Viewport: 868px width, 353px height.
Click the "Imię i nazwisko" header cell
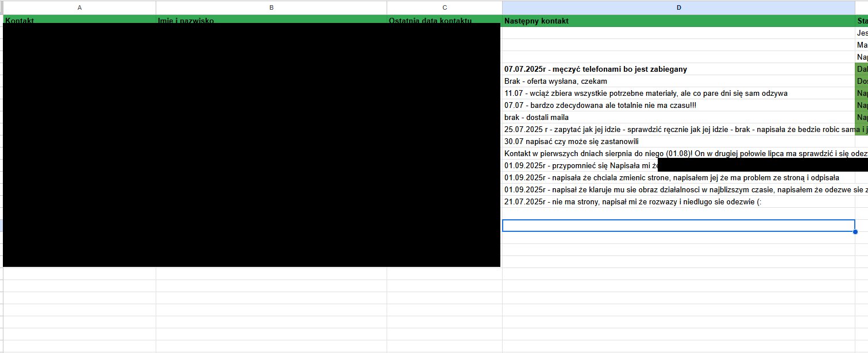[186, 20]
